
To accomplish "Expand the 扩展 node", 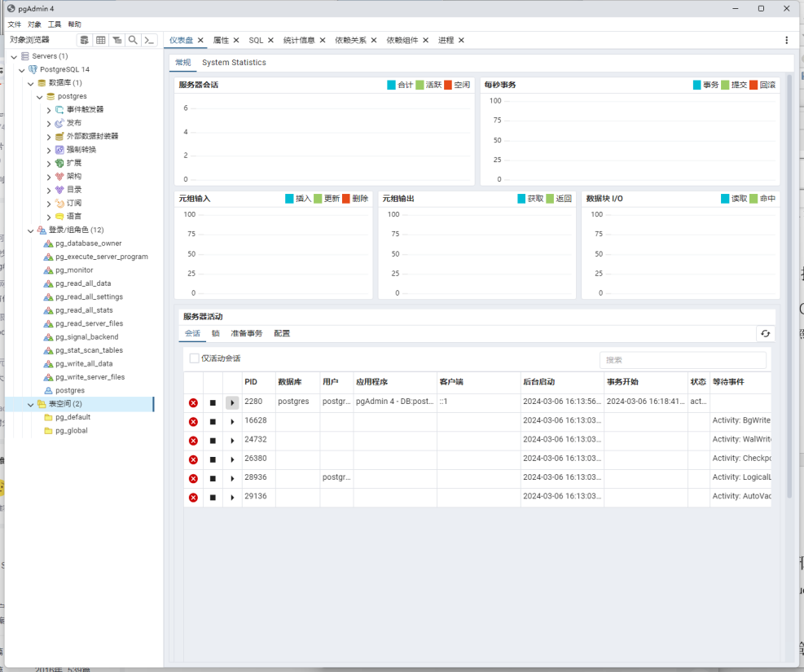I will pyautogui.click(x=49, y=164).
